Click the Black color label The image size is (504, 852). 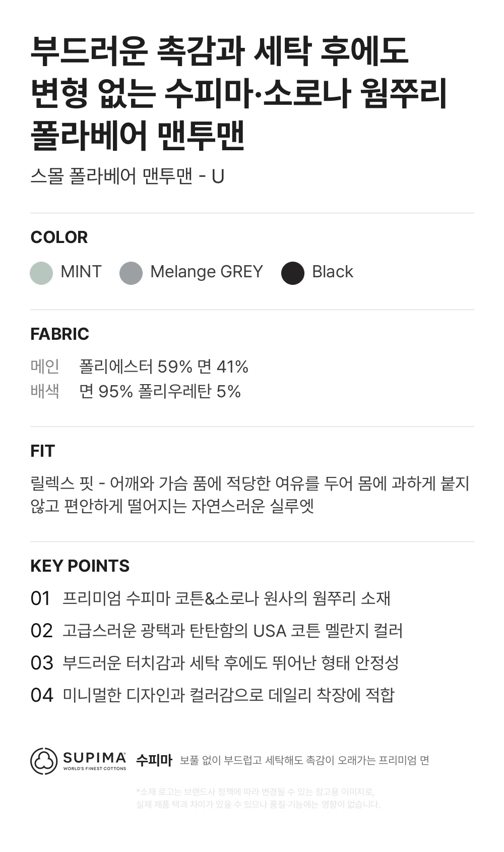pyautogui.click(x=333, y=272)
